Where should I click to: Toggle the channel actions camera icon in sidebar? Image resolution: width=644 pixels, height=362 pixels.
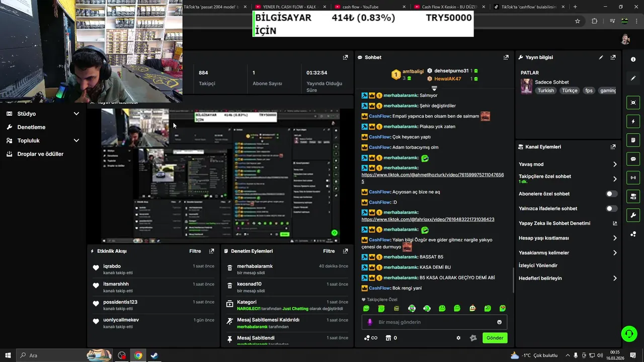pos(633,196)
